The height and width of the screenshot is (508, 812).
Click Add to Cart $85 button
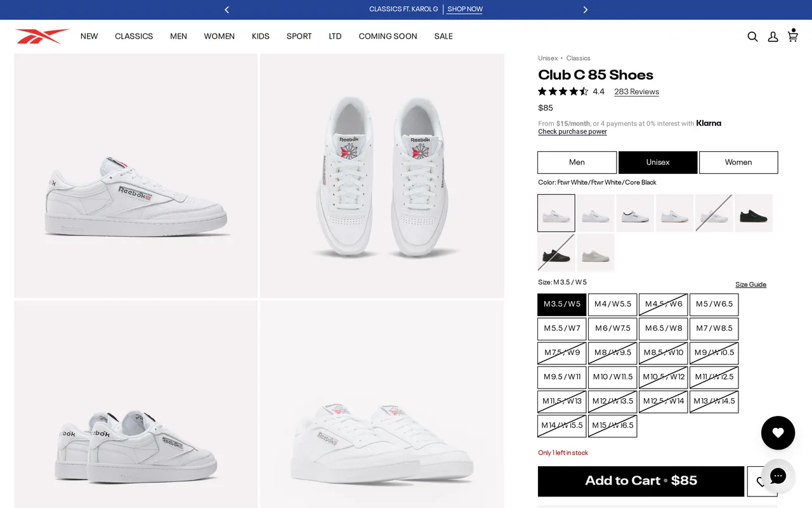pos(641,481)
